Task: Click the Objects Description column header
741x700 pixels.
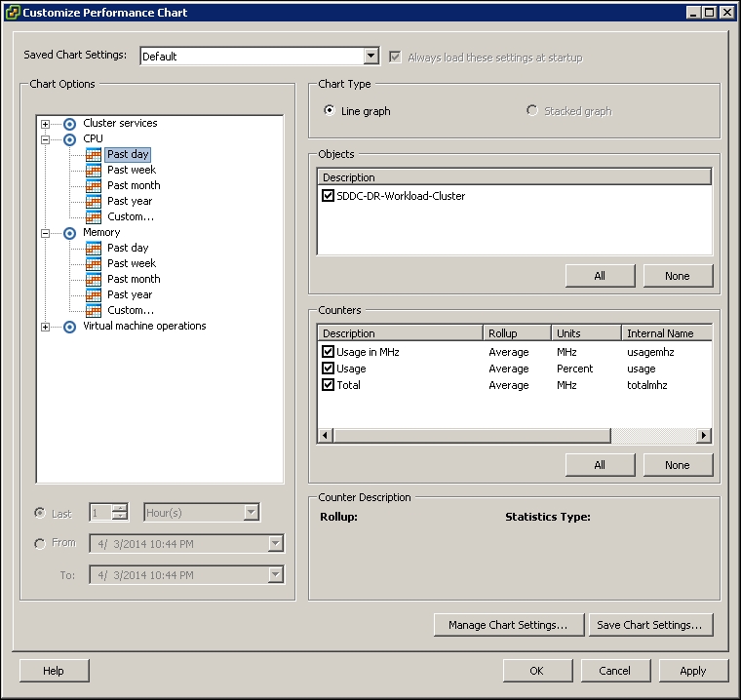Action: pos(515,177)
